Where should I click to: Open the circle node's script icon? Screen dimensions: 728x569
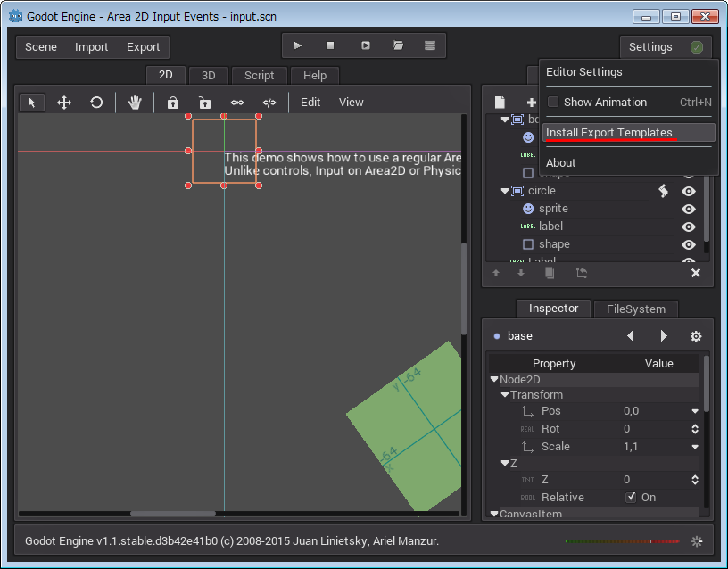coord(664,191)
